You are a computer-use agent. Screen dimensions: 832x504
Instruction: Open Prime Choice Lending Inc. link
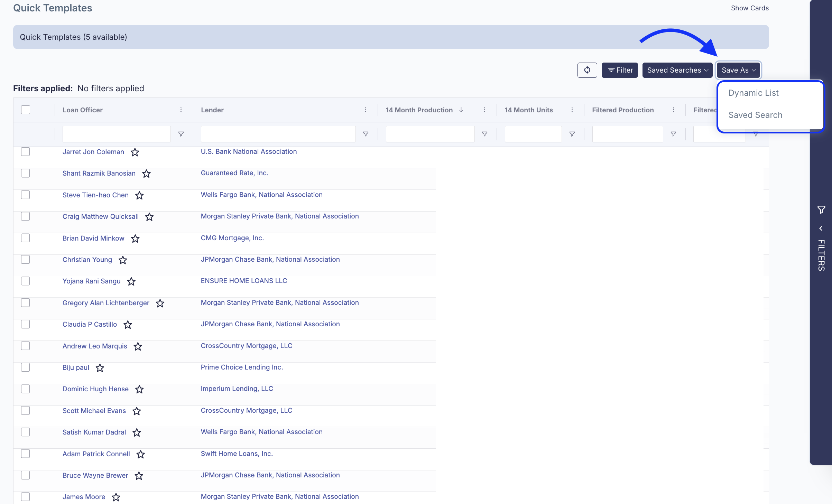242,367
